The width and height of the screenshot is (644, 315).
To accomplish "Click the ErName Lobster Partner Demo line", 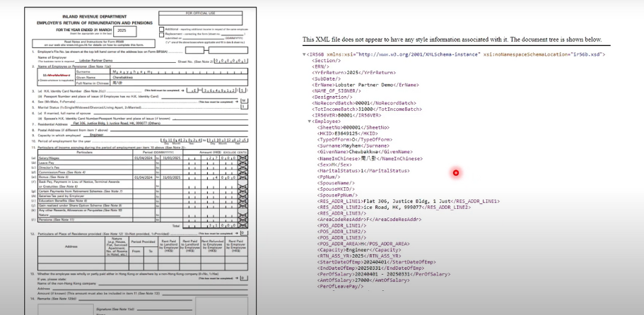I will [365, 85].
